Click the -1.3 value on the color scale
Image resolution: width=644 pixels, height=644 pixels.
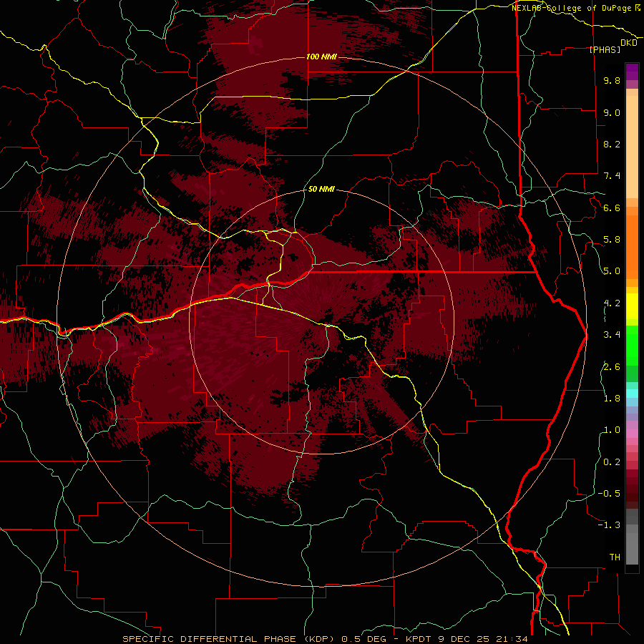(609, 525)
